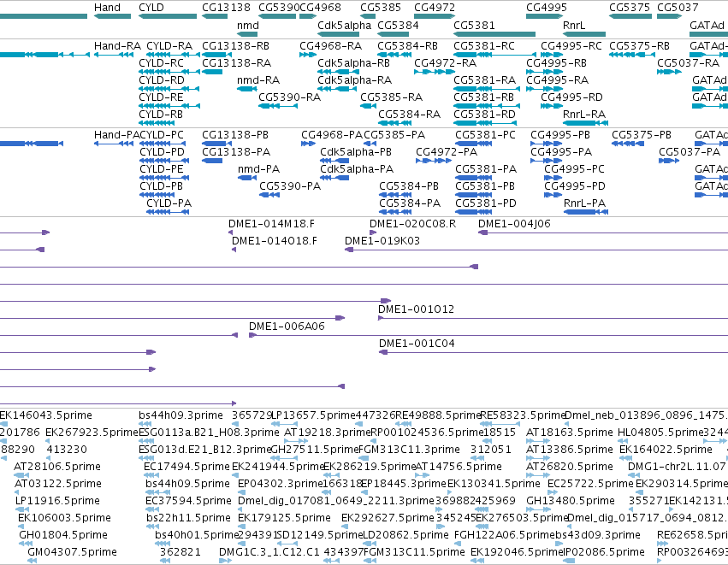This screenshot has width=728, height=565.
Task: Open the CYLD-RE transcript label
Action: tap(161, 97)
